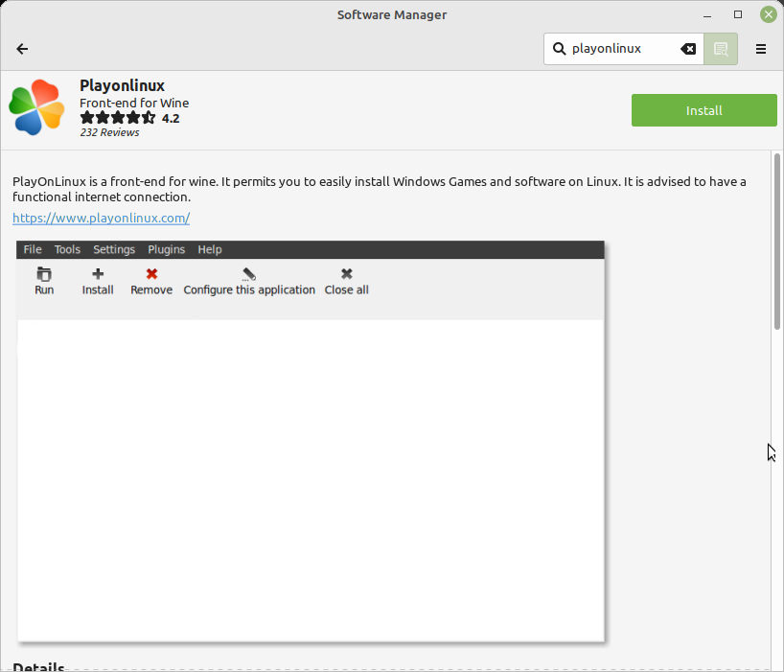Screen dimensions: 784x672
Task: Click the Playonlinux title heading
Action: click(x=122, y=85)
